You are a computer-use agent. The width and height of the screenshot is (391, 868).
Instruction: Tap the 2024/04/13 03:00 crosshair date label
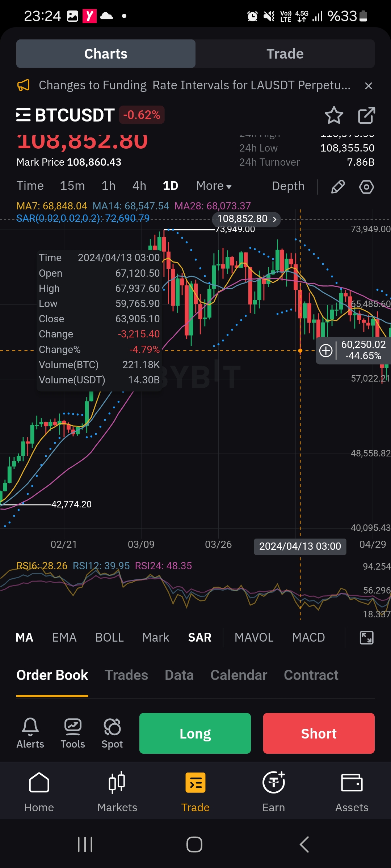tap(300, 546)
